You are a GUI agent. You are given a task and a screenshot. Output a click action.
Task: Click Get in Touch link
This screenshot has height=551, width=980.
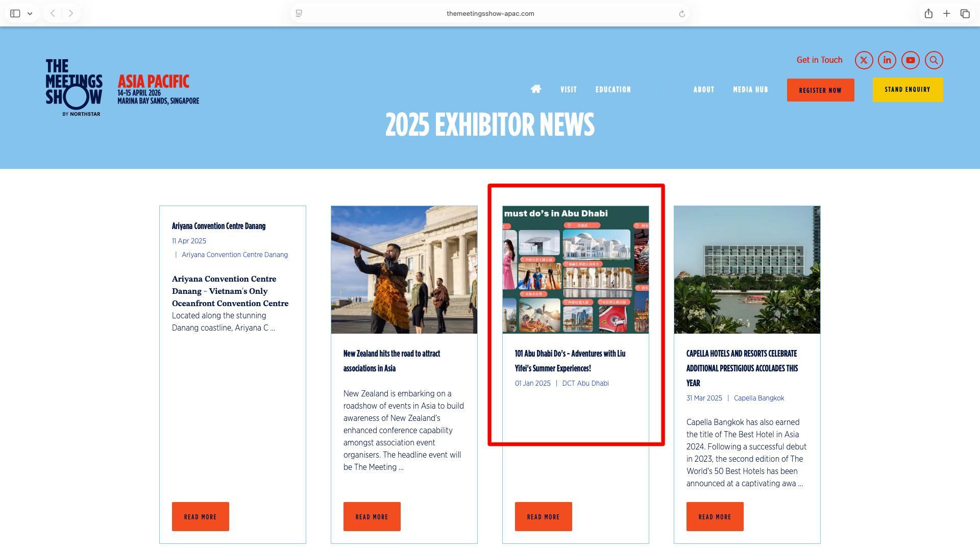pos(819,60)
